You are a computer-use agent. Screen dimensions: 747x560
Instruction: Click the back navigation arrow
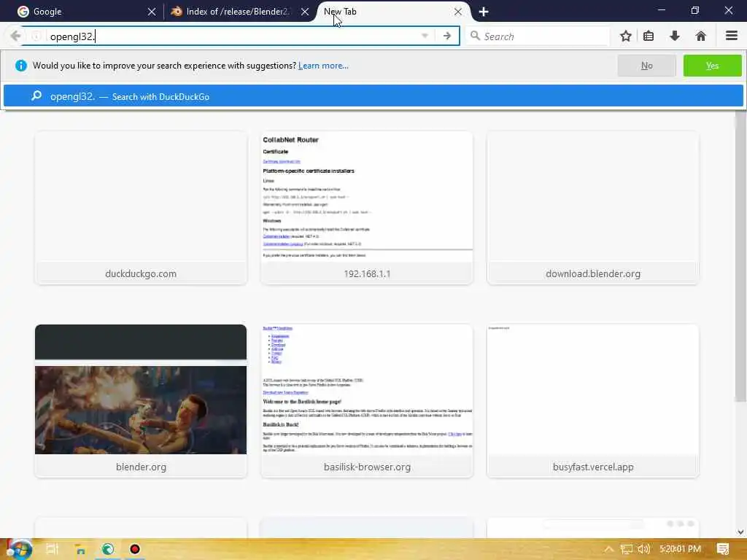[15, 36]
